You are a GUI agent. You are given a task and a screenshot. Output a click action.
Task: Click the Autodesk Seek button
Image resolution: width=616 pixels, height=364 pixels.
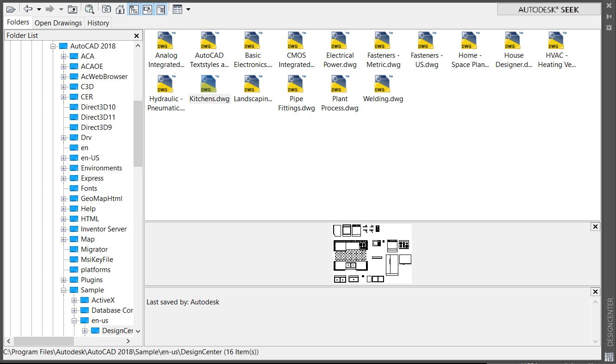click(549, 9)
